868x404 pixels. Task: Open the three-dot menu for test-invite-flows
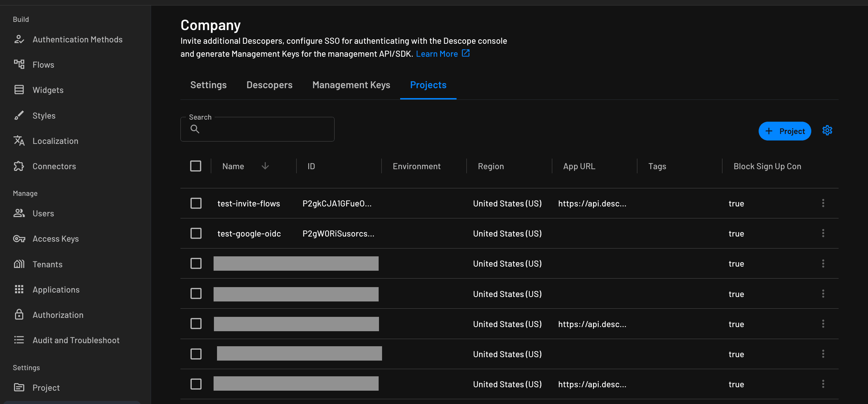click(x=823, y=203)
